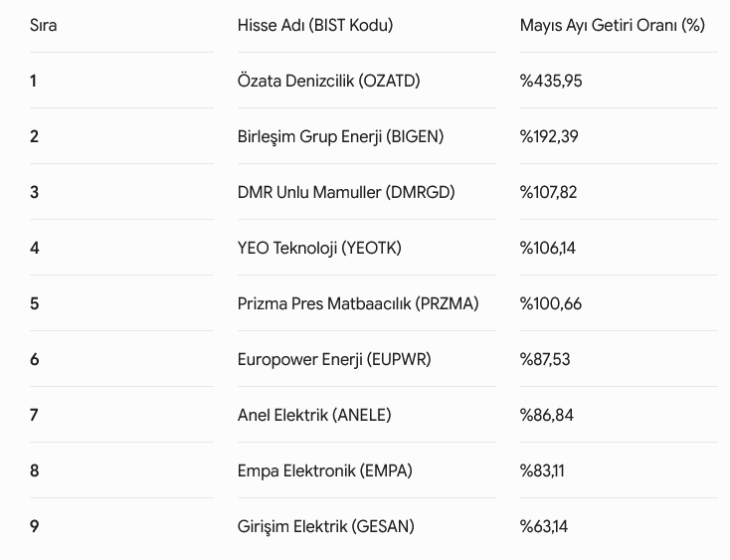The width and height of the screenshot is (730, 560).
Task: Select Özata Denizcilik (OZATD) cell
Action: [x=328, y=81]
